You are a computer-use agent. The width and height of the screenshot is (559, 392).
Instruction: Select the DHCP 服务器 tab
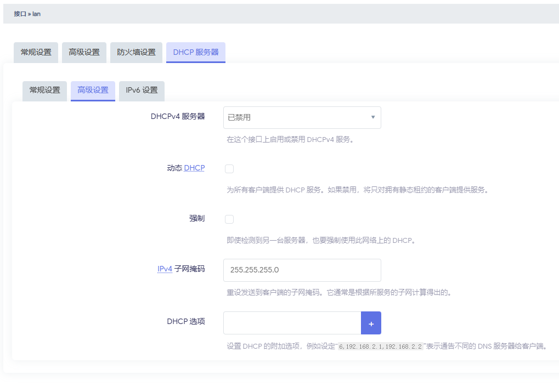tap(196, 53)
